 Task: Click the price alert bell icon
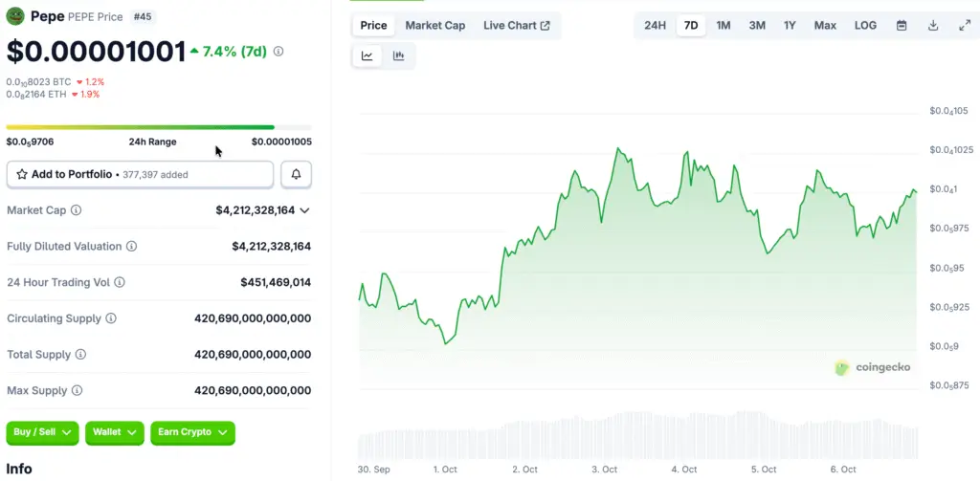coord(296,174)
